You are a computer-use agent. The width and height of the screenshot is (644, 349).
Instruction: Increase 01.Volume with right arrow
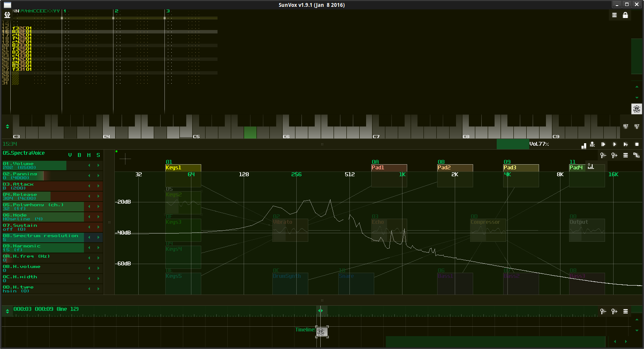pyautogui.click(x=98, y=165)
